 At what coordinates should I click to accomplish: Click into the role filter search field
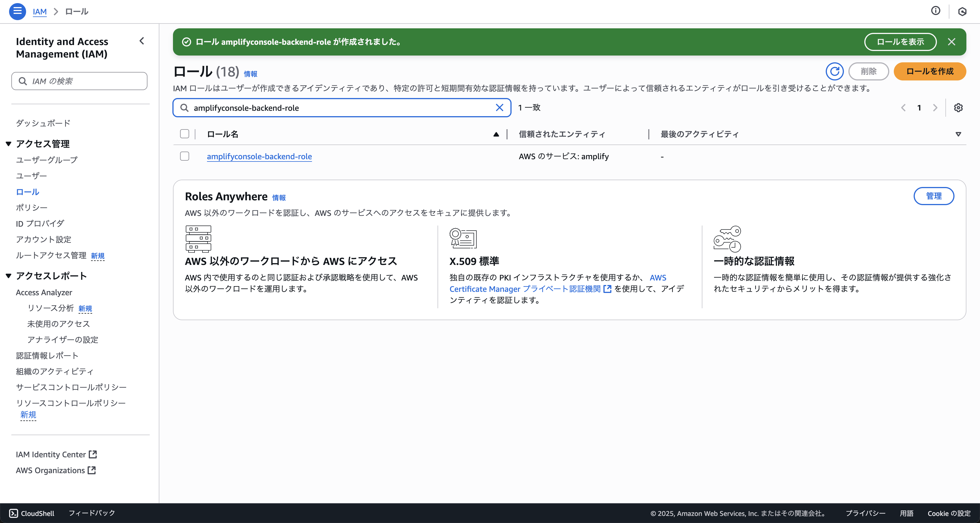pos(342,108)
